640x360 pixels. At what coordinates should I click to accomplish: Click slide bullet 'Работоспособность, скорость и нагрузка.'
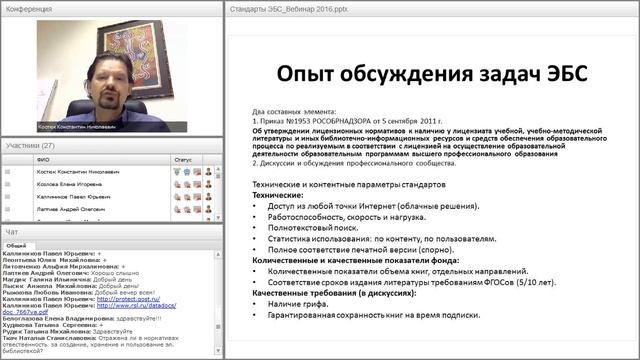(x=347, y=217)
